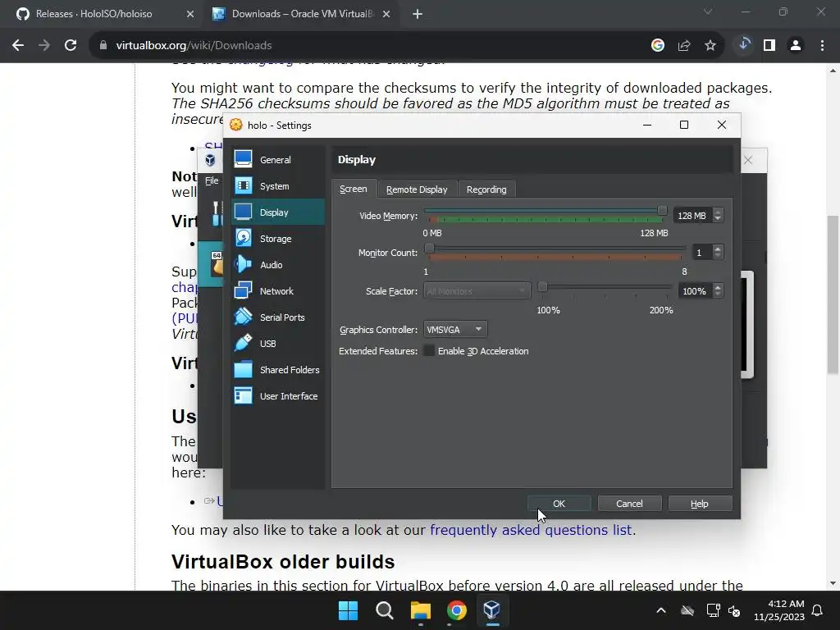The height and width of the screenshot is (630, 840).
Task: Close Releases HoloISO browser tab
Action: 190,14
